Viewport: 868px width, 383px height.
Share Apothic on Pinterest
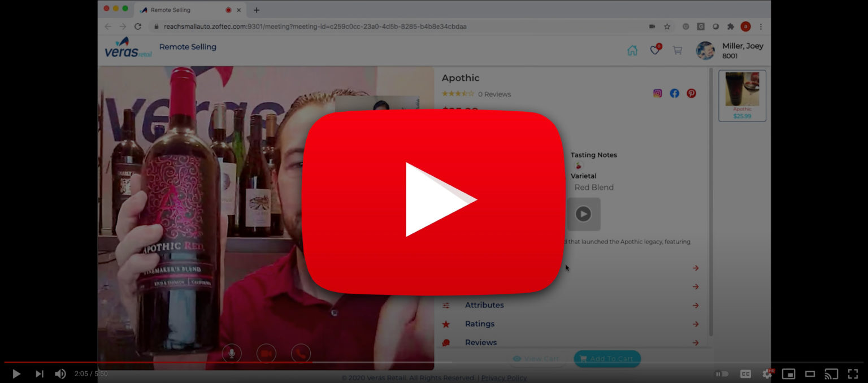(691, 93)
